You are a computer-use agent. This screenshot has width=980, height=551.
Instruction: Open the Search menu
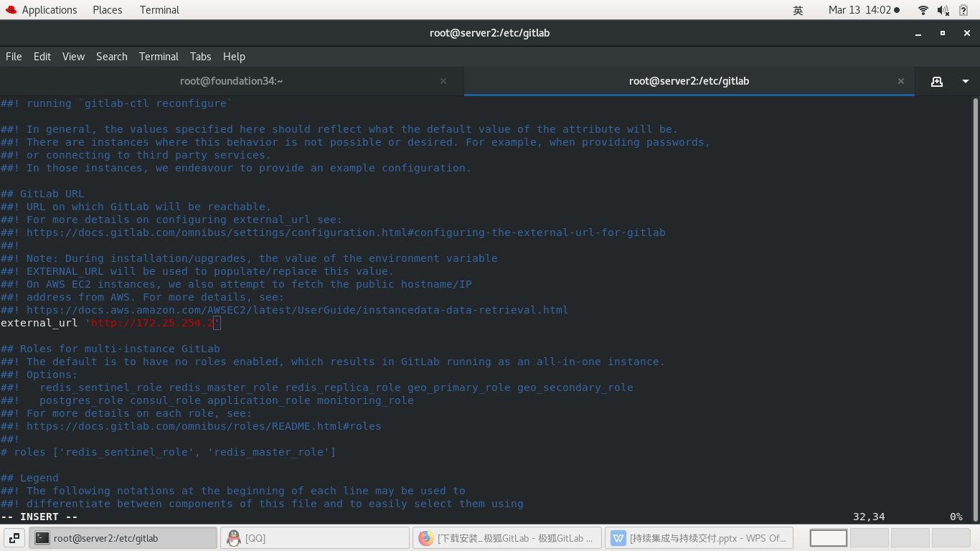coord(112,57)
